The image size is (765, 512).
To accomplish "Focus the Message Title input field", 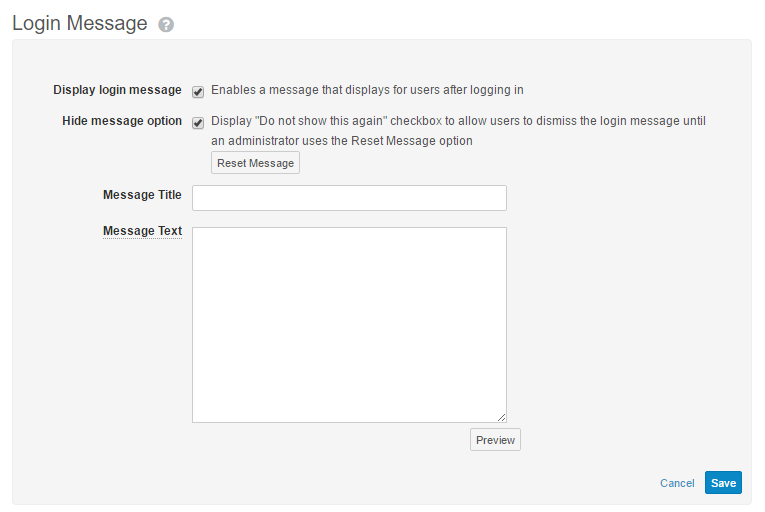I will 349,198.
